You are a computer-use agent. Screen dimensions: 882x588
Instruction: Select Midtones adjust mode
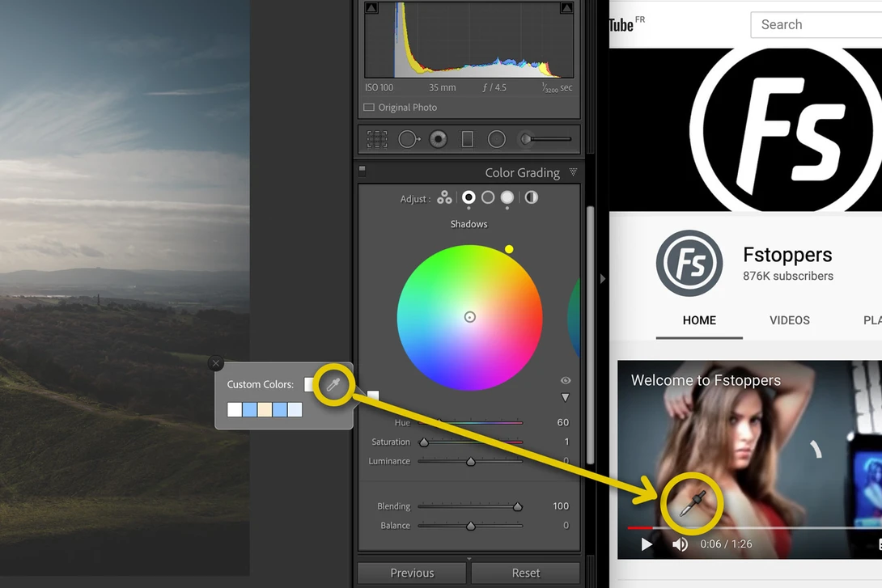(x=488, y=197)
